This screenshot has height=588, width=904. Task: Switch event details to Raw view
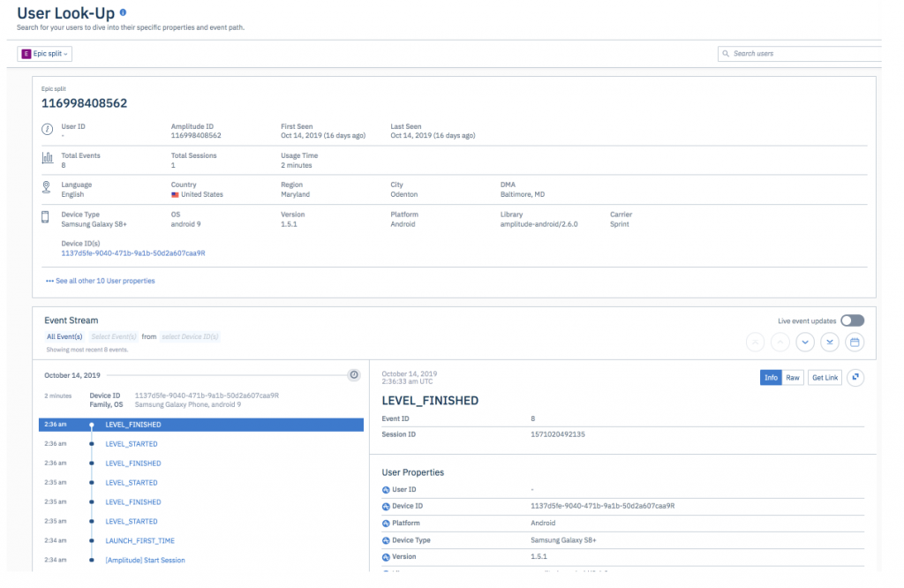pyautogui.click(x=793, y=377)
